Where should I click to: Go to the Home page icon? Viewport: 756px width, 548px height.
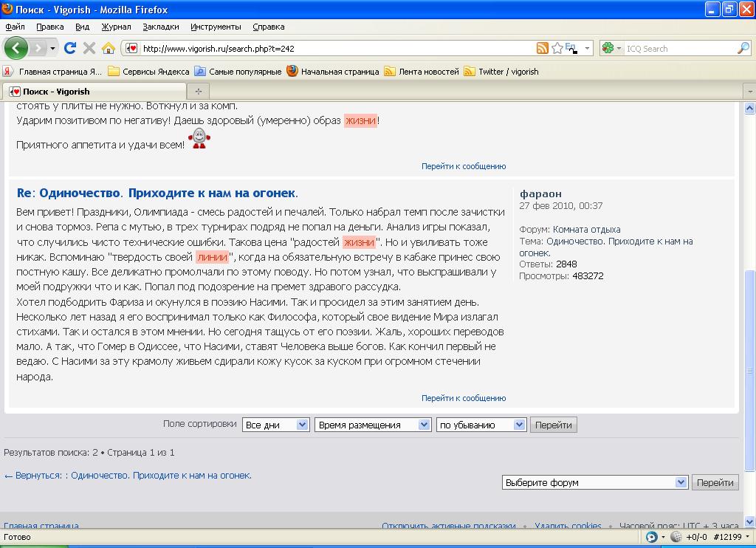click(x=109, y=48)
